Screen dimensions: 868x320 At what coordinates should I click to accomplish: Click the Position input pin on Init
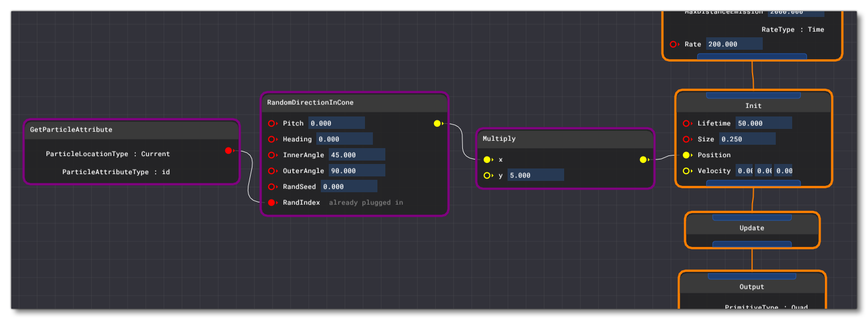686,155
